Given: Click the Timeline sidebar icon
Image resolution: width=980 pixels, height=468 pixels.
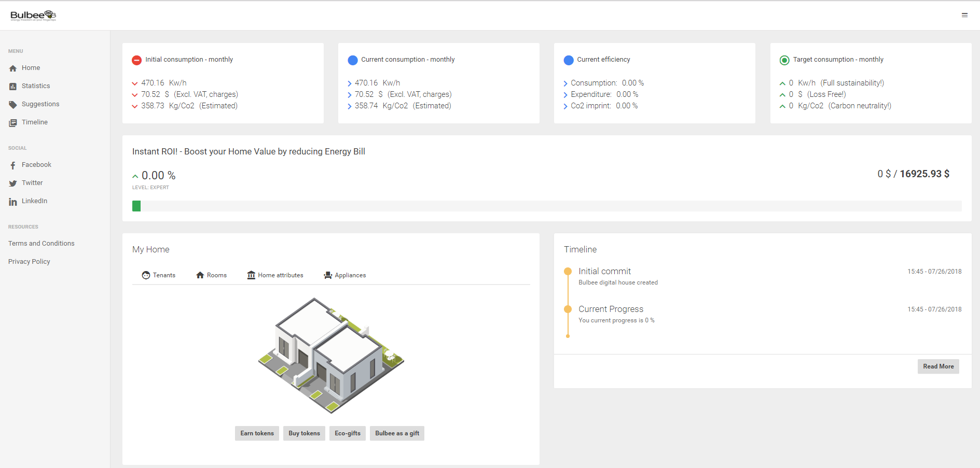Looking at the screenshot, I should pos(13,123).
